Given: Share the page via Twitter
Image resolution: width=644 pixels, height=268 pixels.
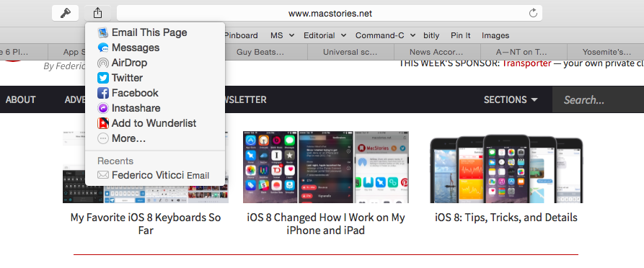Looking at the screenshot, I should [155, 78].
